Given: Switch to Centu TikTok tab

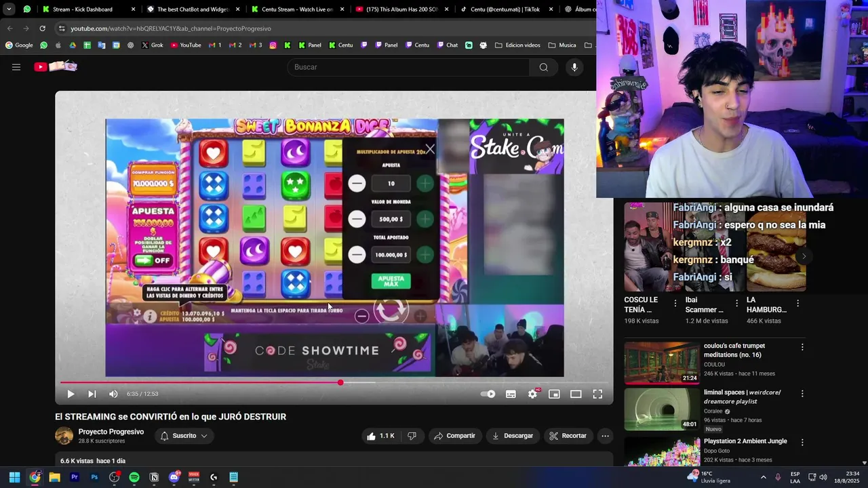Looking at the screenshot, I should 505,9.
